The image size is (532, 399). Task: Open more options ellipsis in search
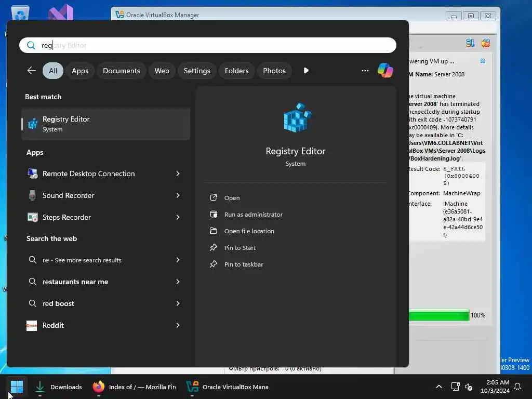(365, 71)
